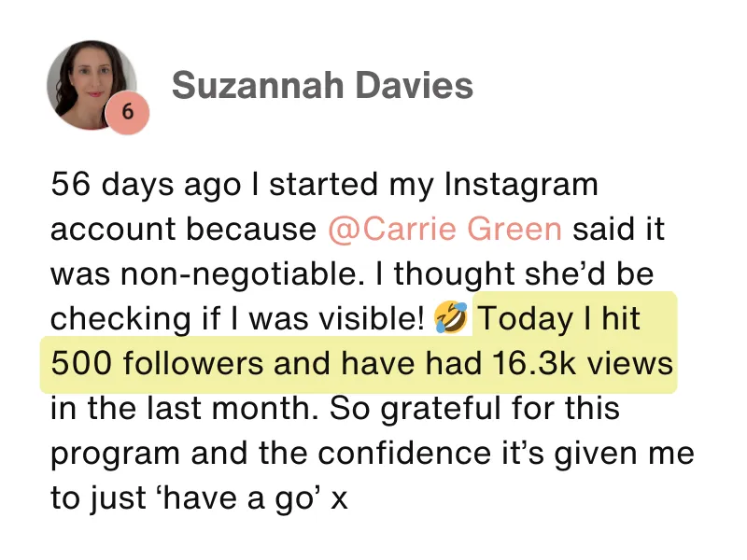Open the Suzannah Davies name link
This screenshot has width=747, height=560.
tap(322, 86)
